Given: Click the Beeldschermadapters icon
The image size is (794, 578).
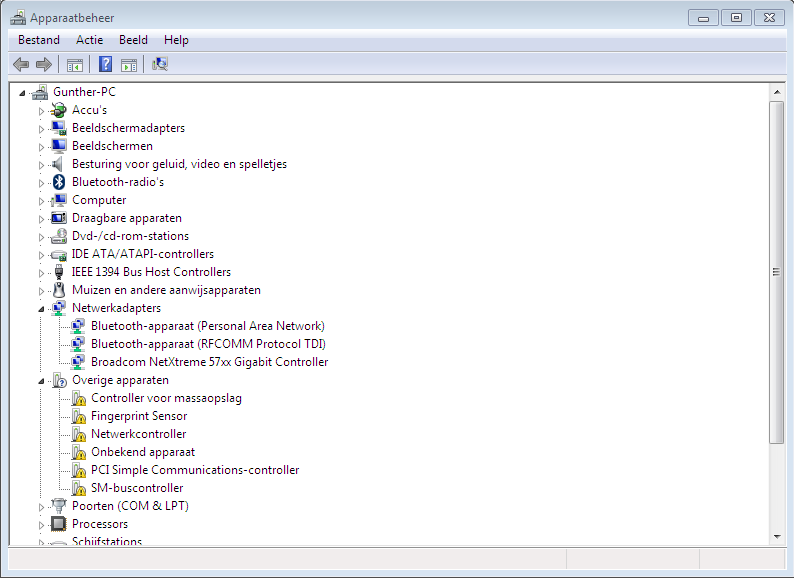Looking at the screenshot, I should [x=59, y=128].
